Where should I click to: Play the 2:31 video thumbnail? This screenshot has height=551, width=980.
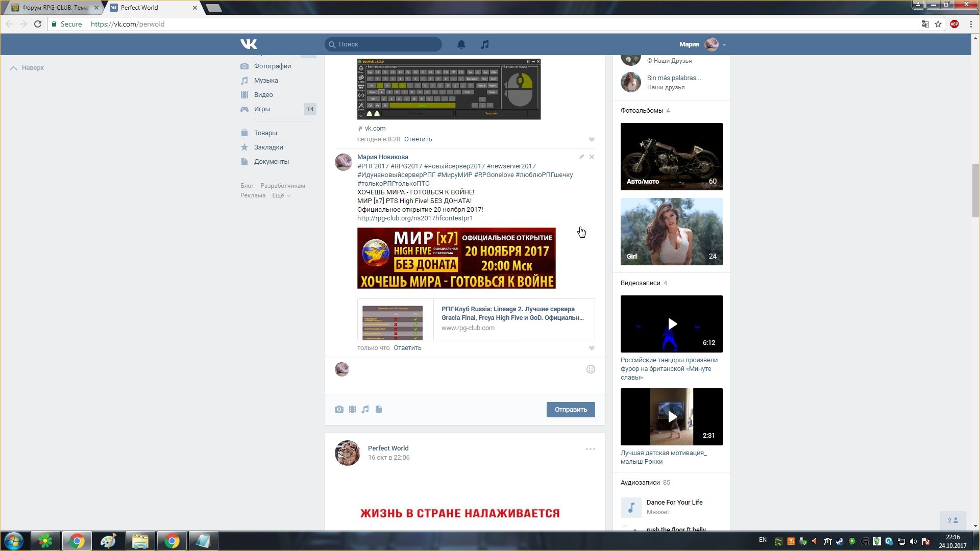pos(672,417)
